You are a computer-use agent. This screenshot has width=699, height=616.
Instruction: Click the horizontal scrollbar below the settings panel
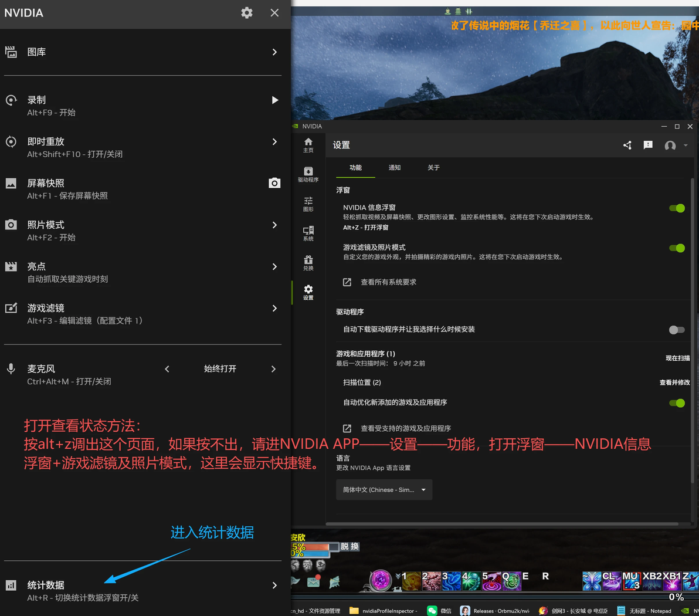(502, 524)
